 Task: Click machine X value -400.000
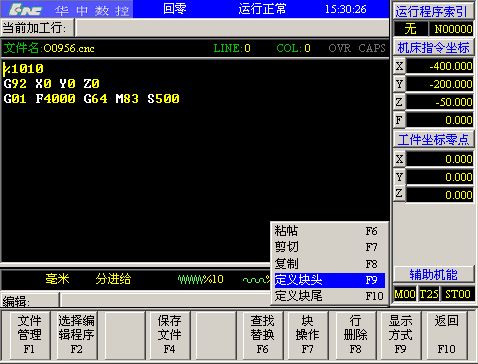440,66
